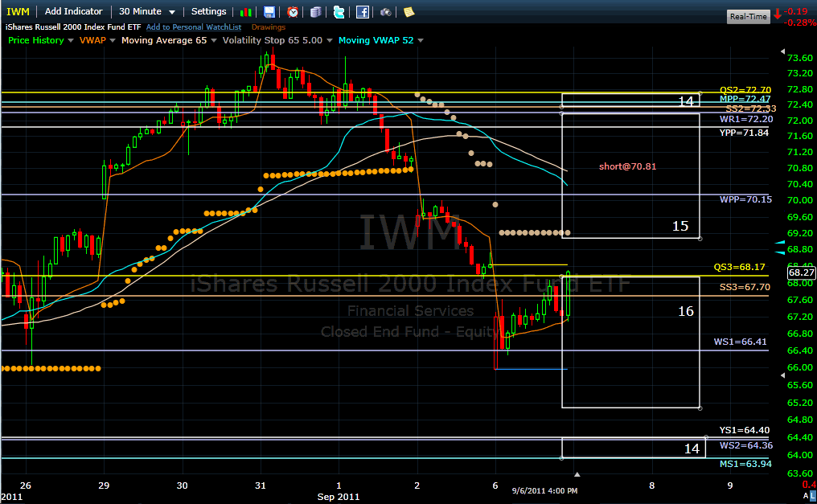Click the database/data icon on the toolbar
This screenshot has width=817, height=504.
[315, 12]
